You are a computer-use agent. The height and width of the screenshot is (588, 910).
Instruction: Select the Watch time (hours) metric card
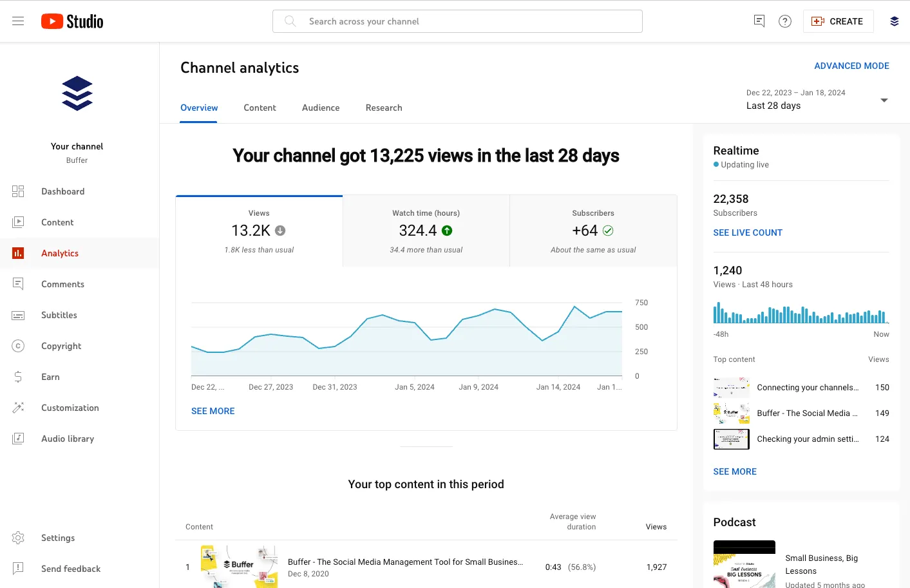point(426,231)
